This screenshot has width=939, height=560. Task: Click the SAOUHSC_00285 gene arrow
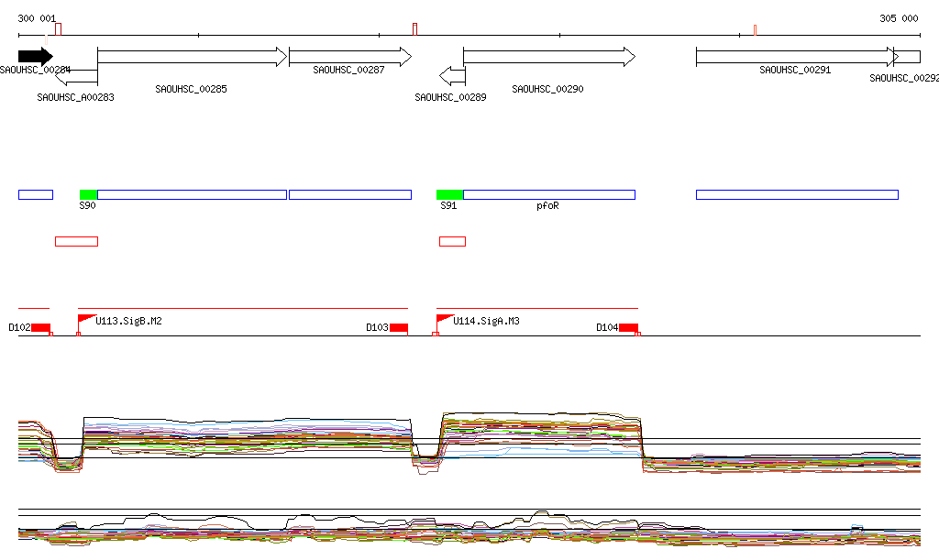click(x=193, y=57)
